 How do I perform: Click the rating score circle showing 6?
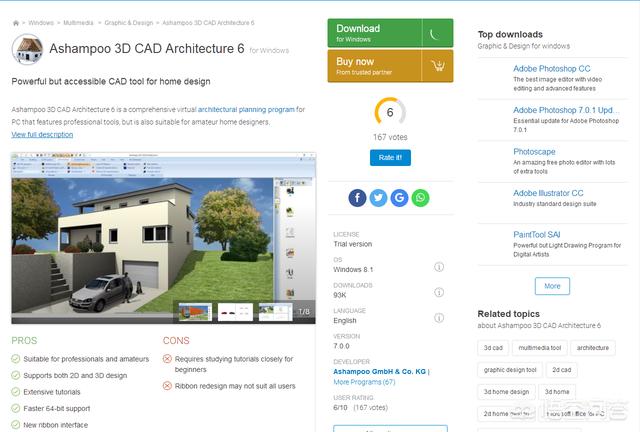[x=390, y=112]
